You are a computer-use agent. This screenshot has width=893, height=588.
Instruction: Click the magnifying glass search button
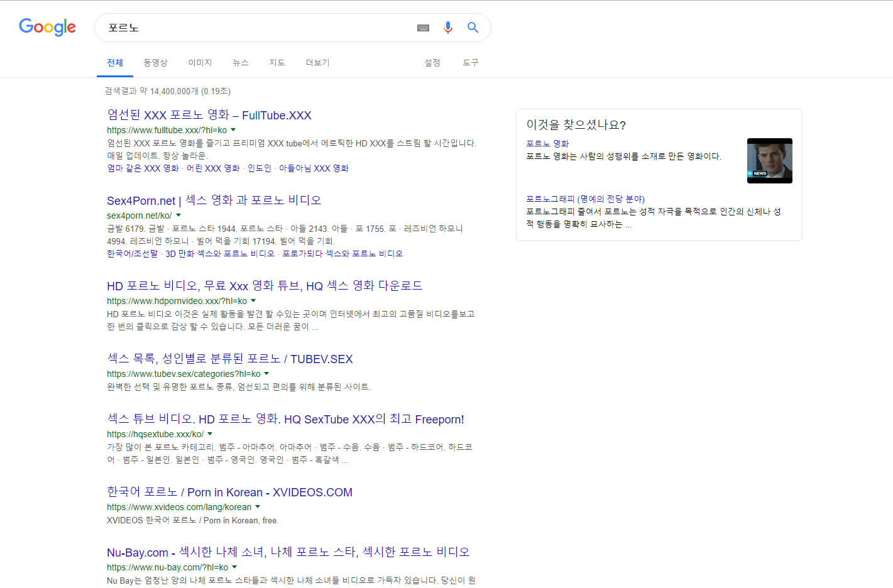click(473, 28)
